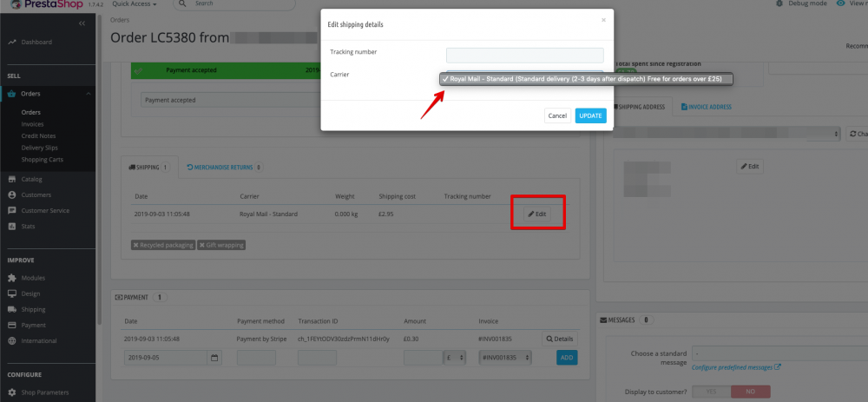This screenshot has width=868, height=402.
Task: Click the payment date field 2019-09-05
Action: 166,358
